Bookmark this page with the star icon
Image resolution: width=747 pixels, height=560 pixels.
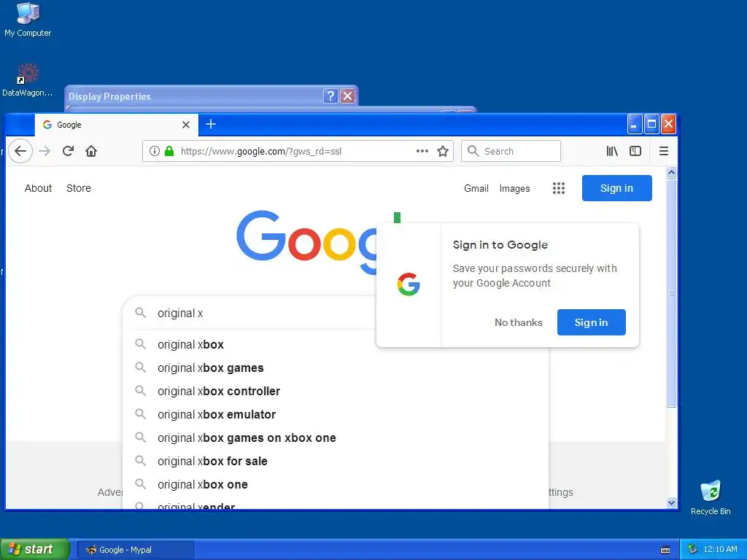(443, 151)
